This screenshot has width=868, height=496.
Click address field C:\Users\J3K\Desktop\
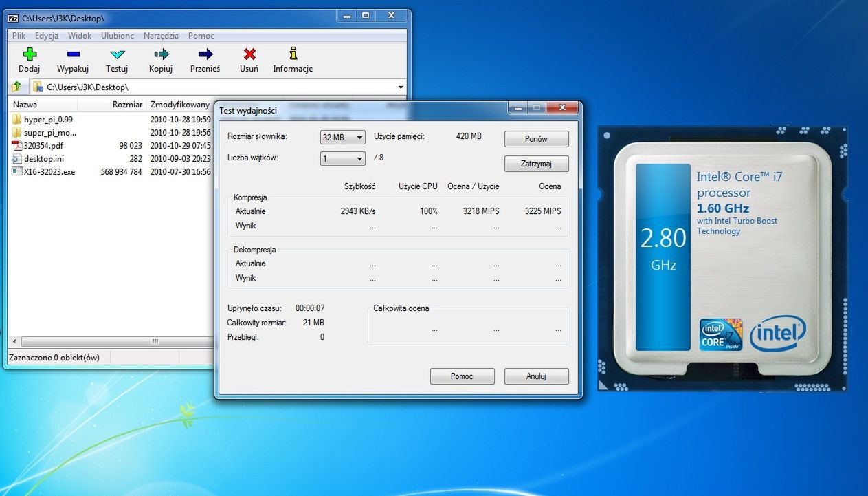(x=213, y=87)
